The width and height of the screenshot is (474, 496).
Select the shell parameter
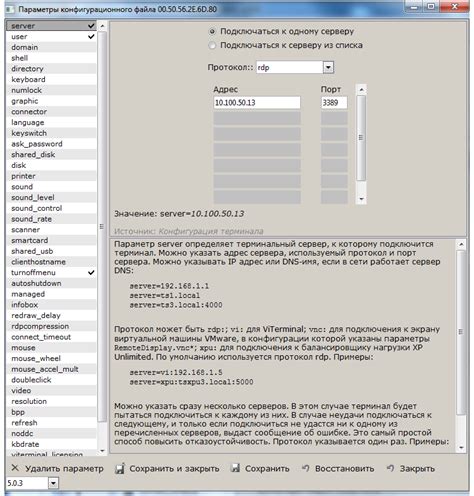52,58
